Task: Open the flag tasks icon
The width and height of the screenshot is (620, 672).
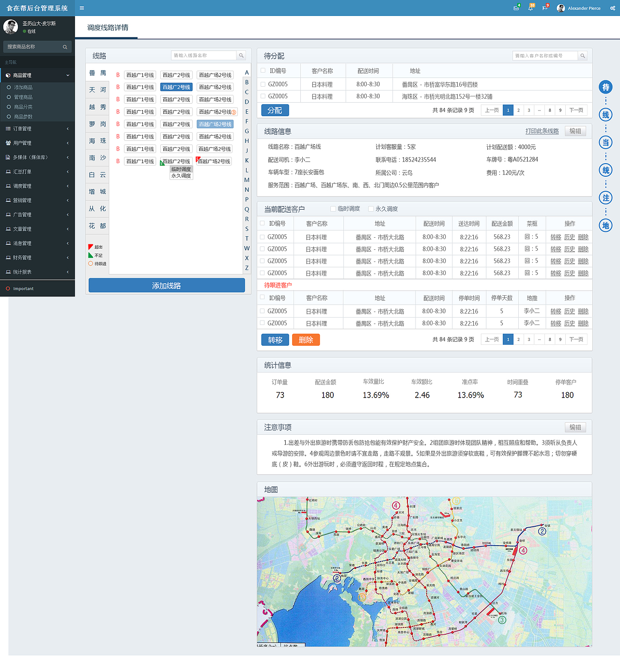Action: pyautogui.click(x=545, y=8)
